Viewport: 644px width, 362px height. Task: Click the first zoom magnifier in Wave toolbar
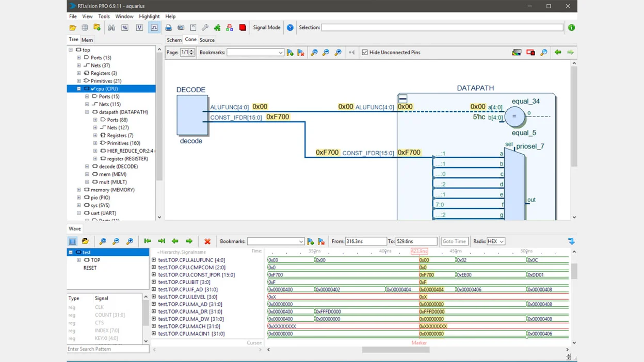103,241
